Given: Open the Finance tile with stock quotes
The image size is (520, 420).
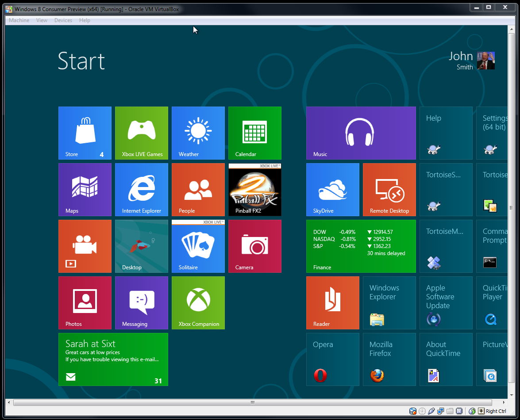Looking at the screenshot, I should click(361, 246).
